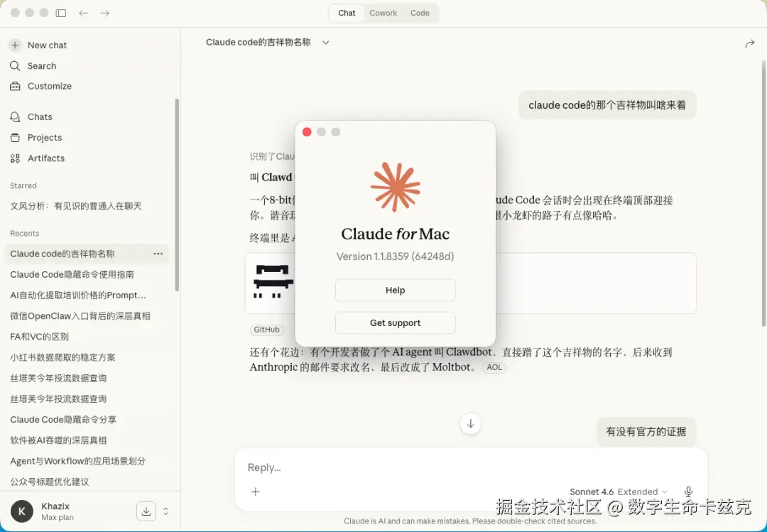This screenshot has height=532, width=767.
Task: Open starred chat 文风分析：有见识的普通人在聊天
Action: coord(76,206)
